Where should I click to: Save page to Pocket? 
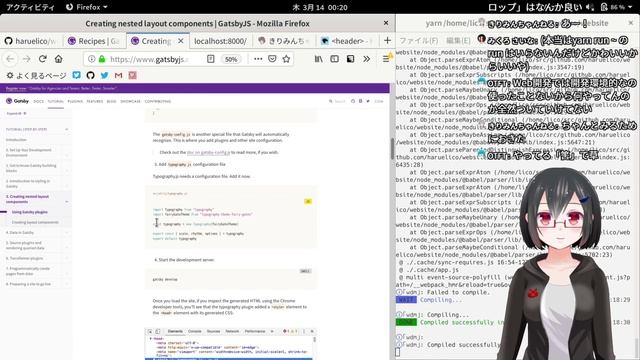tap(272, 59)
